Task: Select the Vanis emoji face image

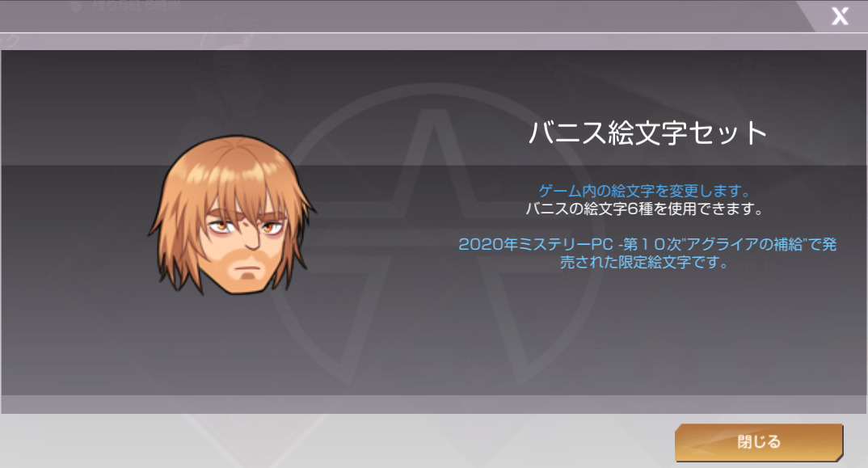Action: tap(231, 215)
